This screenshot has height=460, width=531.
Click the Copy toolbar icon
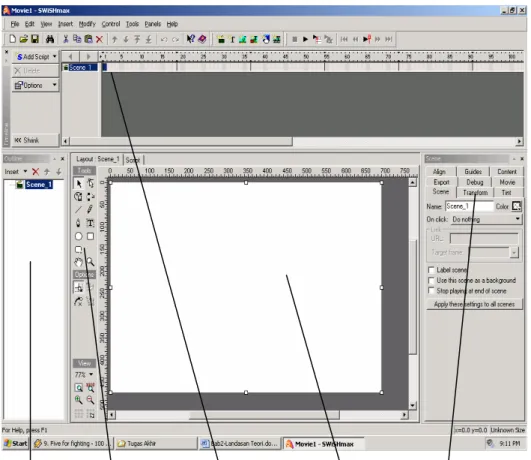(x=77, y=39)
